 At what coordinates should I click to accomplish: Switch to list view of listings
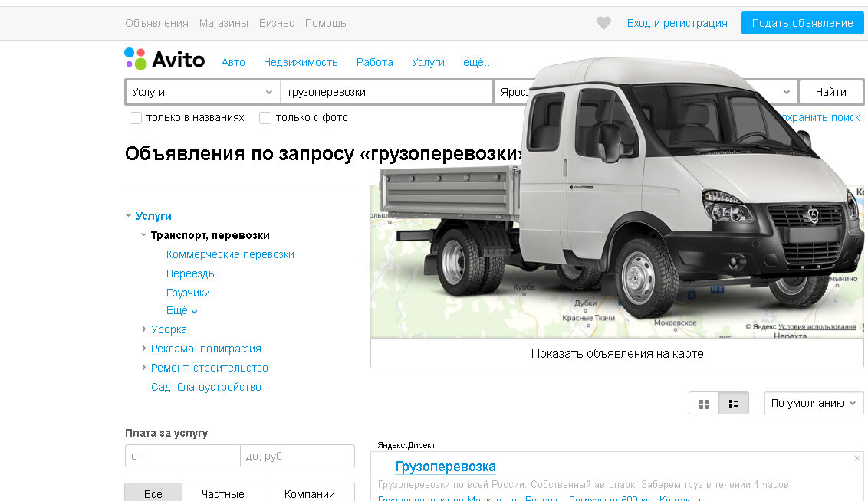tap(734, 404)
